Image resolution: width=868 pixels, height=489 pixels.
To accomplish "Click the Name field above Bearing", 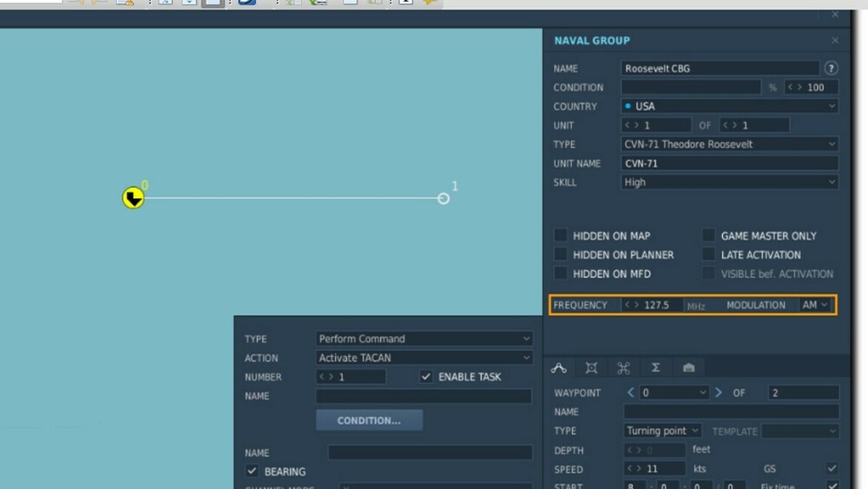I will point(431,453).
